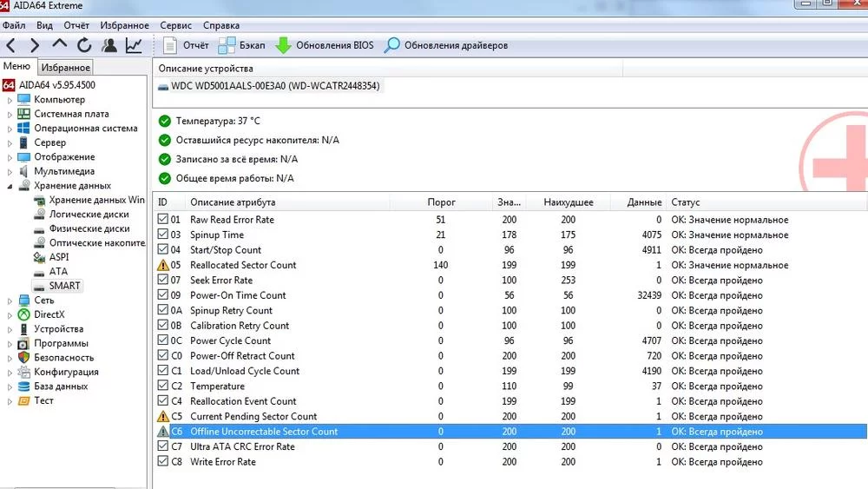
Task: Switch to the Избранное tab
Action: click(x=66, y=68)
